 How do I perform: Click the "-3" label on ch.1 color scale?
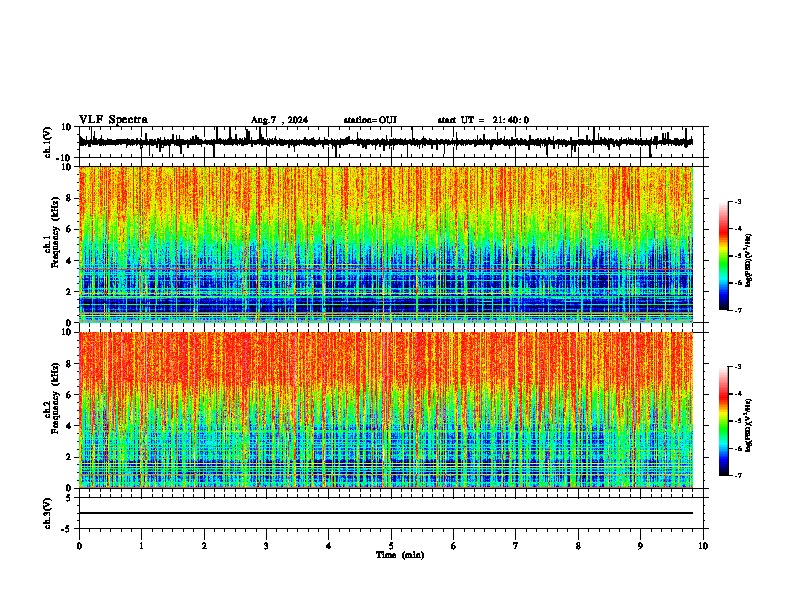[737, 201]
